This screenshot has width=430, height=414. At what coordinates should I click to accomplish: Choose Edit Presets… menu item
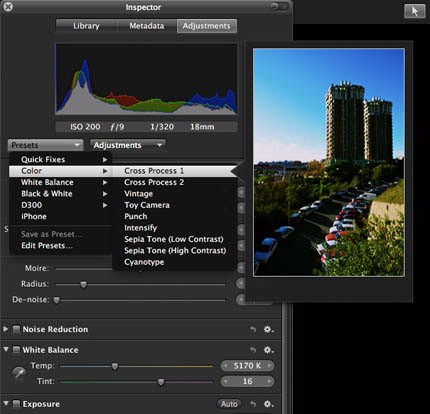tap(61, 246)
